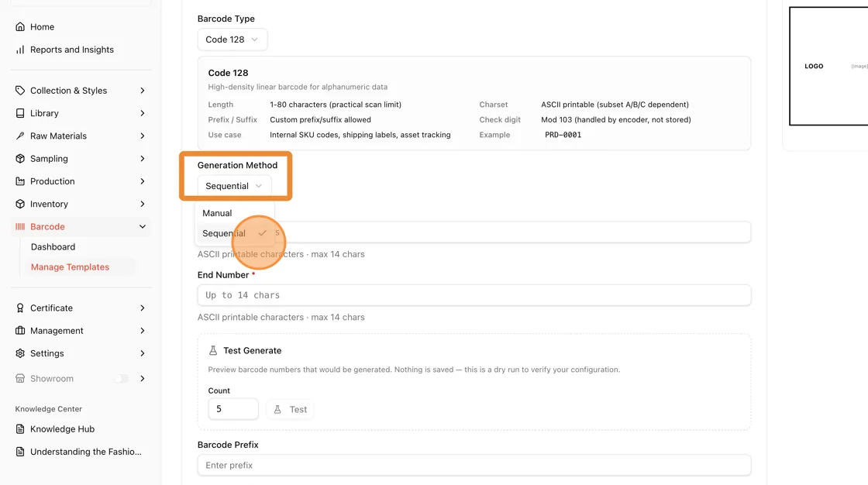Image resolution: width=868 pixels, height=485 pixels.
Task: Click the Test Generate flask icon
Action: tap(213, 350)
